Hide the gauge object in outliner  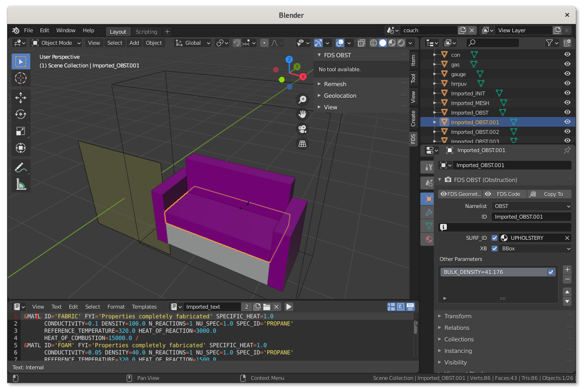pyautogui.click(x=567, y=74)
